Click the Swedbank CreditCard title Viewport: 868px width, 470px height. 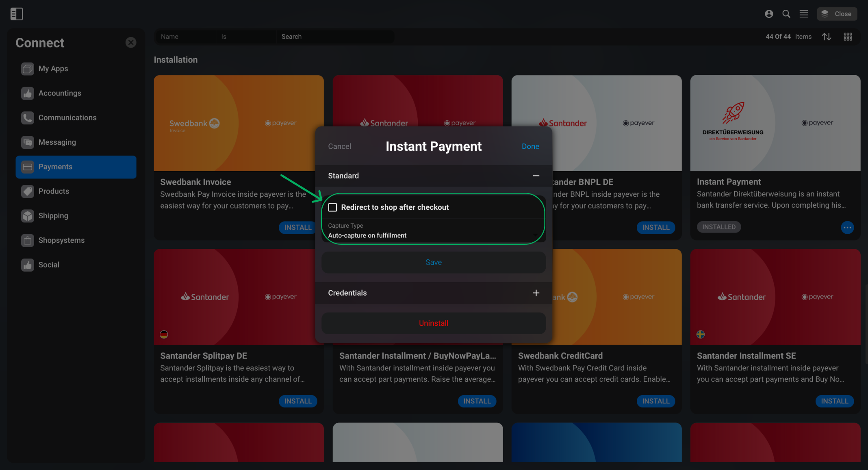point(560,356)
